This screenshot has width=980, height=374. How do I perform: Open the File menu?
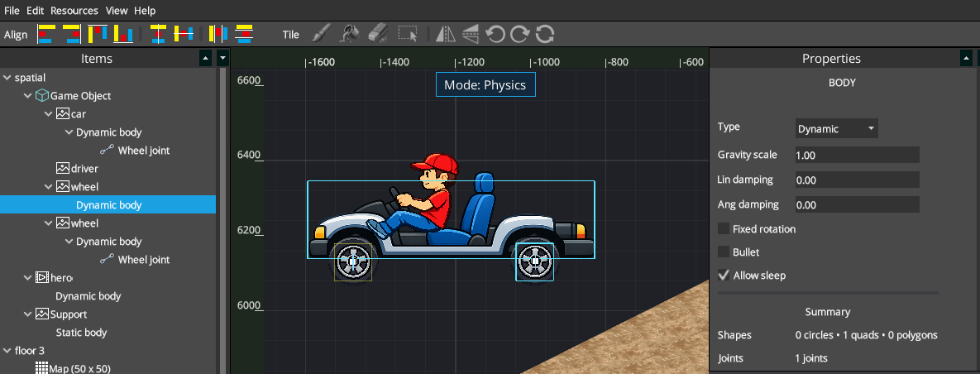pyautogui.click(x=12, y=11)
